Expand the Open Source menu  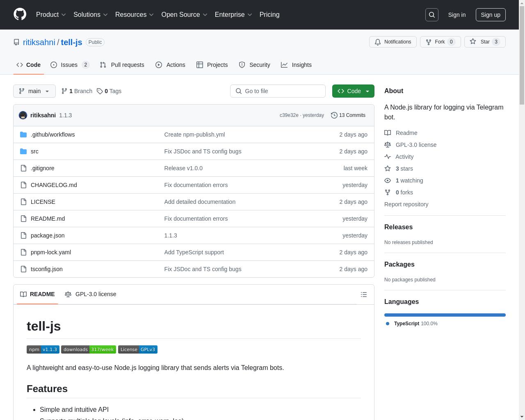[x=184, y=15]
